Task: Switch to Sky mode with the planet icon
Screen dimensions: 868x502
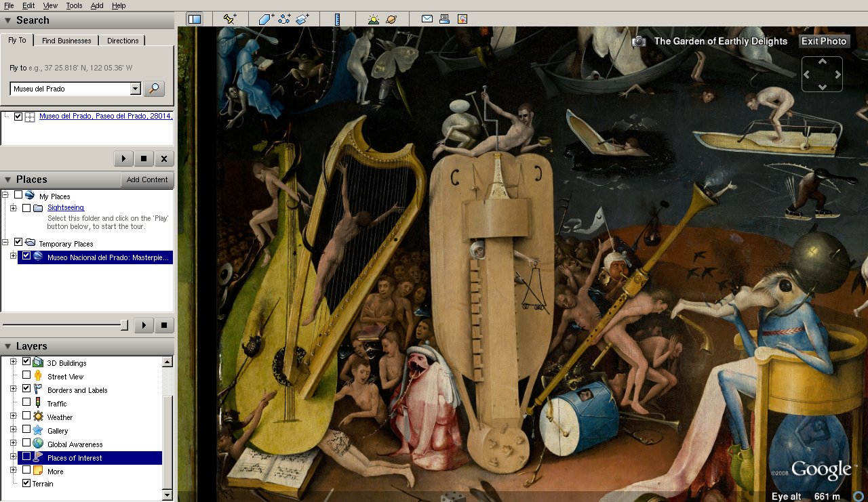Action: tap(391, 19)
